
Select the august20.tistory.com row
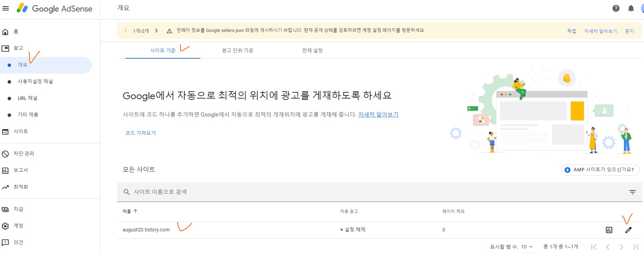[x=380, y=230]
